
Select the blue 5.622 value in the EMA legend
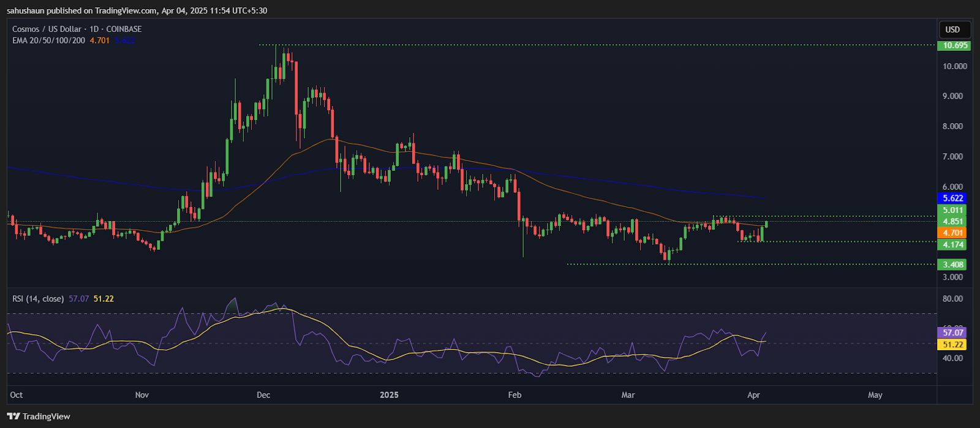pyautogui.click(x=124, y=40)
